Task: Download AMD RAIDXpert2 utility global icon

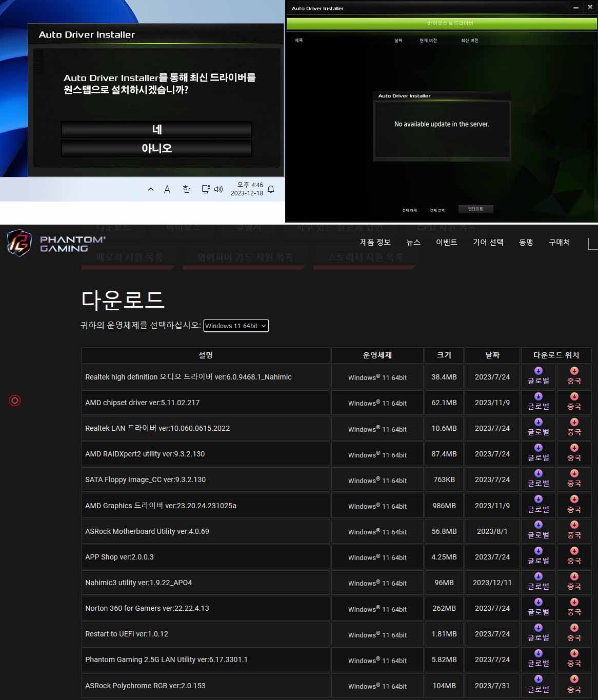Action: pos(539,448)
